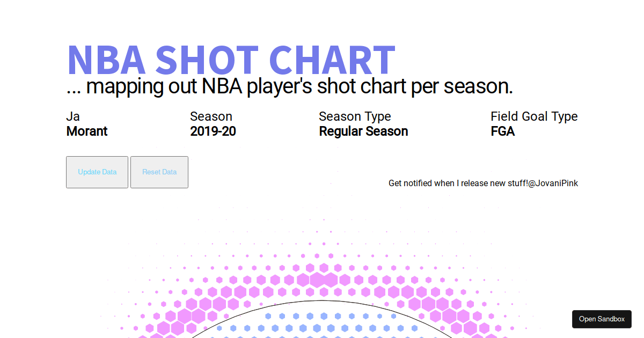Click the shot chart subtitle text
The height and width of the screenshot is (338, 644).
[x=289, y=86]
